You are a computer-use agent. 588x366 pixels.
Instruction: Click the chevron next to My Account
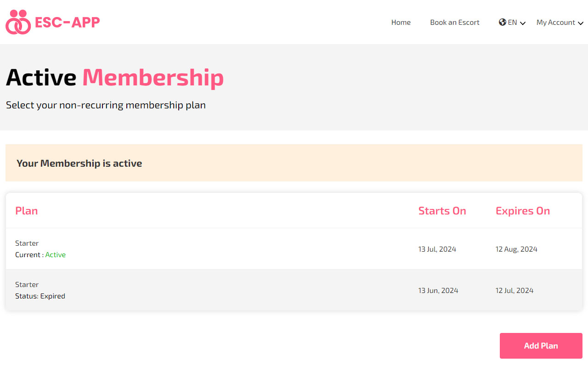pos(581,23)
